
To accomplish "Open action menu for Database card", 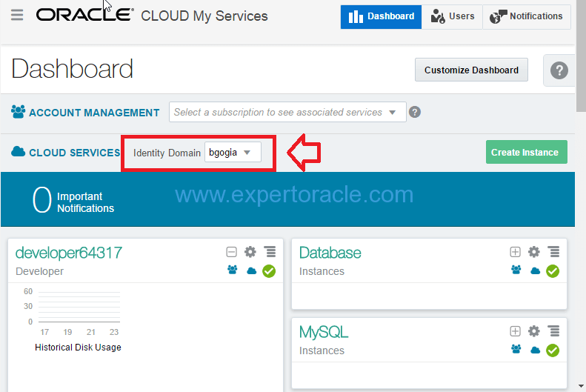I will (x=553, y=252).
